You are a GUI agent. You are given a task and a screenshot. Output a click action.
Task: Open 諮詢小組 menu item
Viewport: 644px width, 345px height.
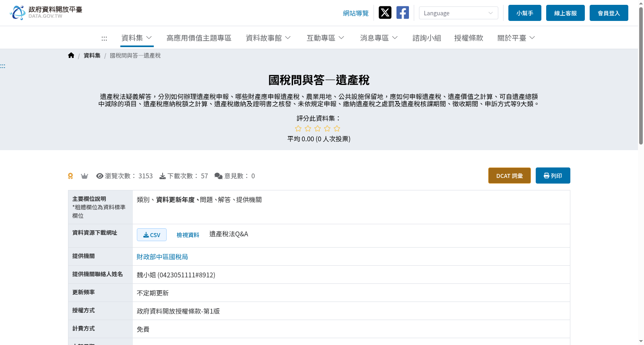click(427, 38)
